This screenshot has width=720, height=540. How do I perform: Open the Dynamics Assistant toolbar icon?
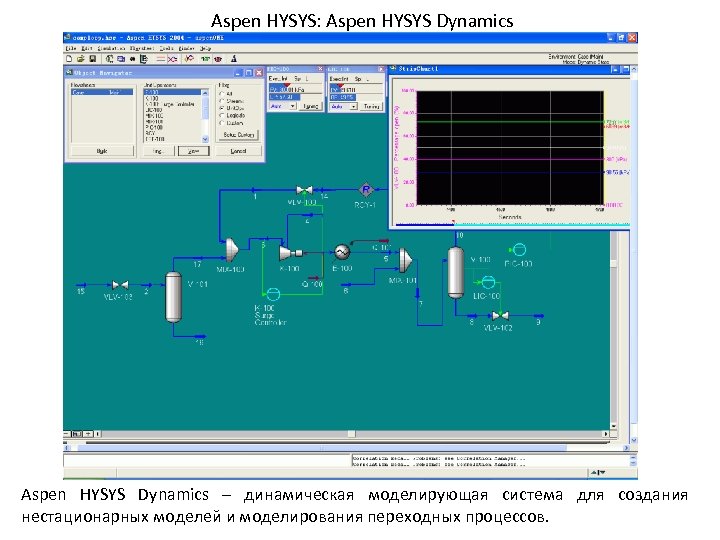tap(189, 59)
